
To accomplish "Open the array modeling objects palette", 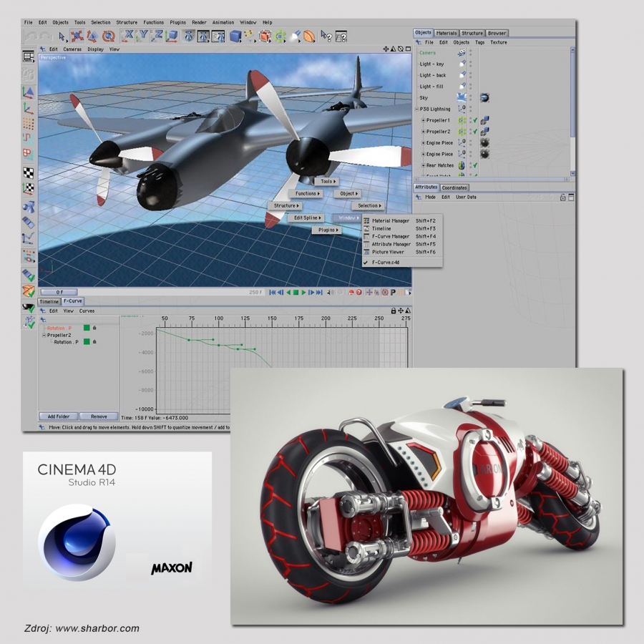I will coord(280,36).
